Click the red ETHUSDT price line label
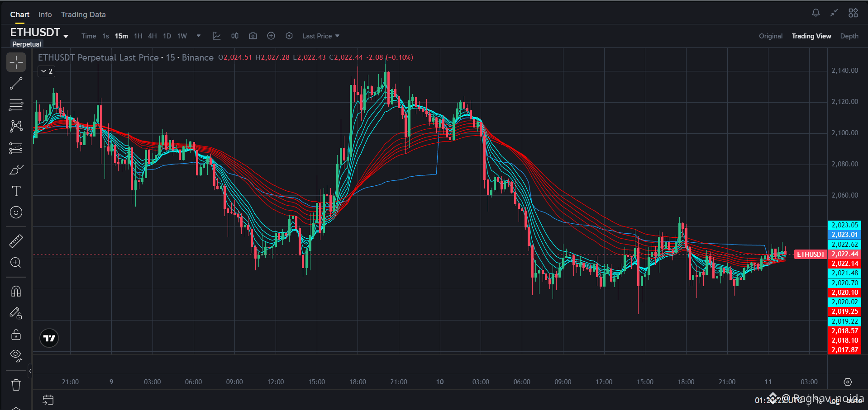This screenshot has width=868, height=410. pos(811,254)
